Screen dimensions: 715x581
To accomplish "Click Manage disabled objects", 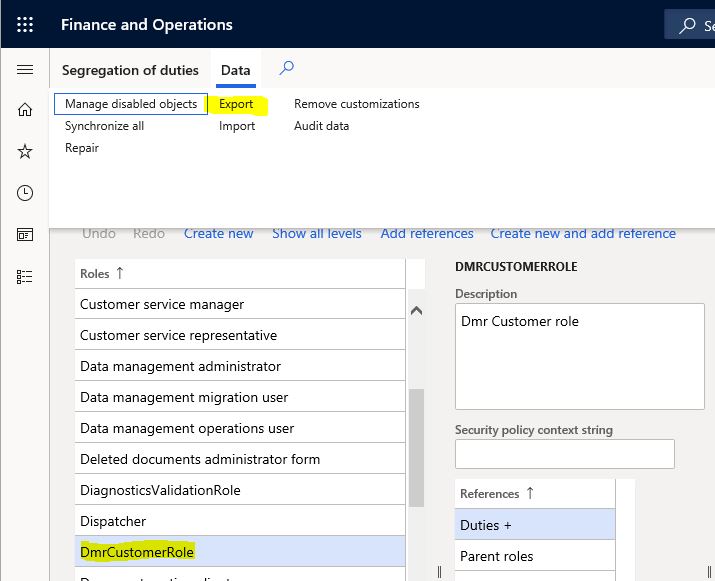I will pyautogui.click(x=131, y=104).
